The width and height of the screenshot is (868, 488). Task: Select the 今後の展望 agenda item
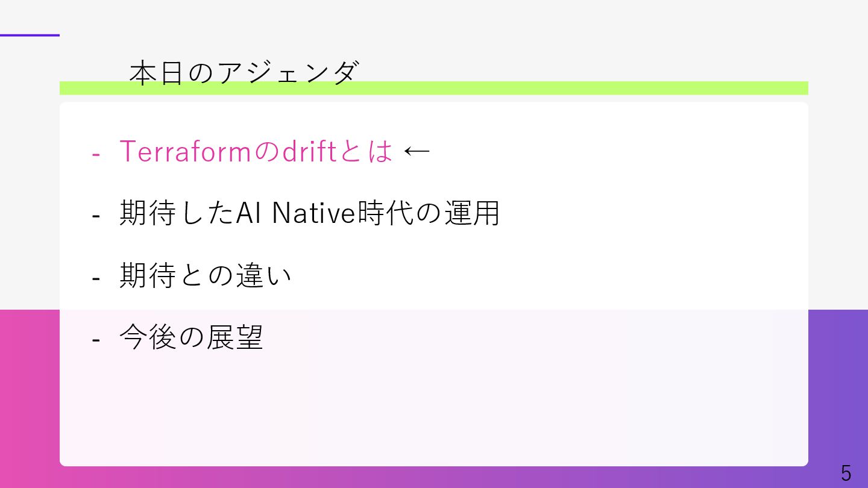click(191, 337)
